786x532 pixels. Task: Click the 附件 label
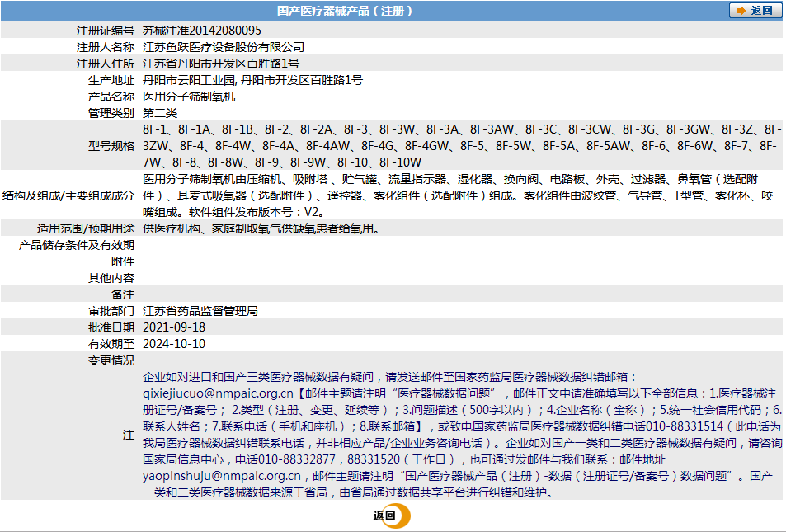coord(123,261)
